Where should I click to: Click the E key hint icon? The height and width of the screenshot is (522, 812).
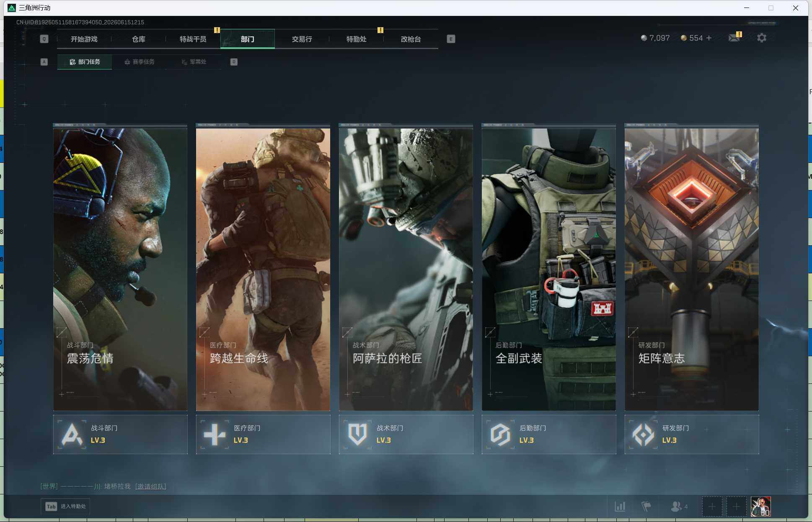pyautogui.click(x=451, y=39)
